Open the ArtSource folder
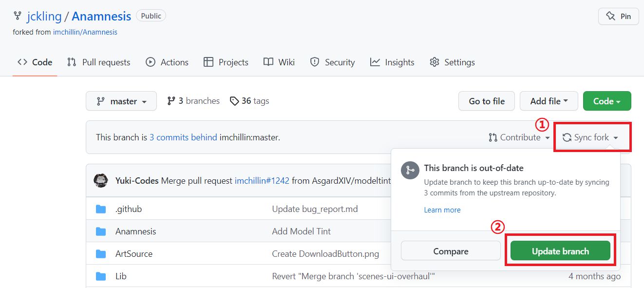This screenshot has height=288, width=644. [134, 254]
